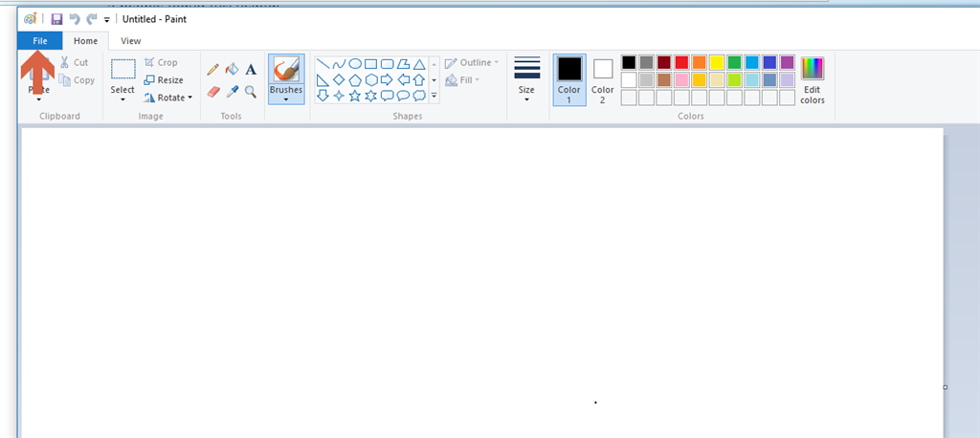This screenshot has height=438, width=980.
Task: Switch to the Home tab
Action: (85, 40)
